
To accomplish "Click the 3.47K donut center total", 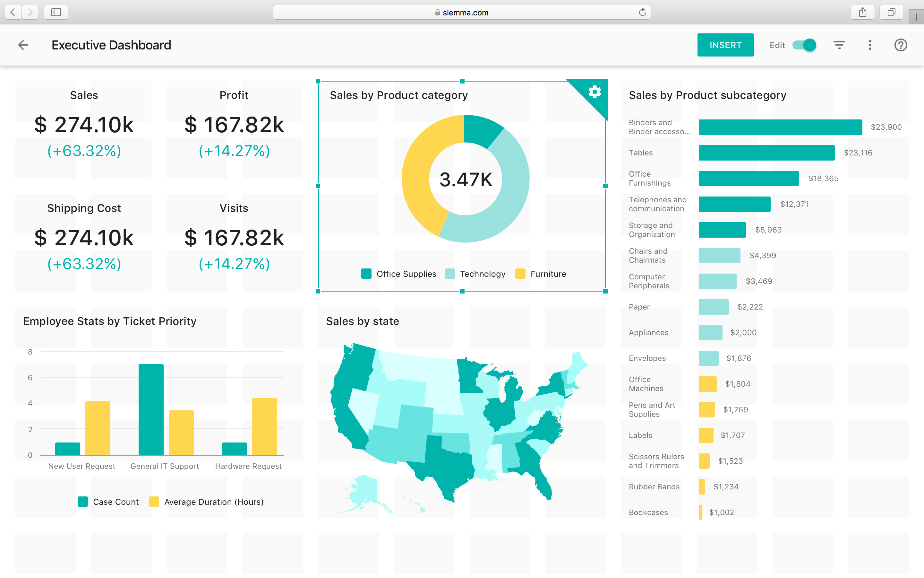I will click(x=466, y=179).
